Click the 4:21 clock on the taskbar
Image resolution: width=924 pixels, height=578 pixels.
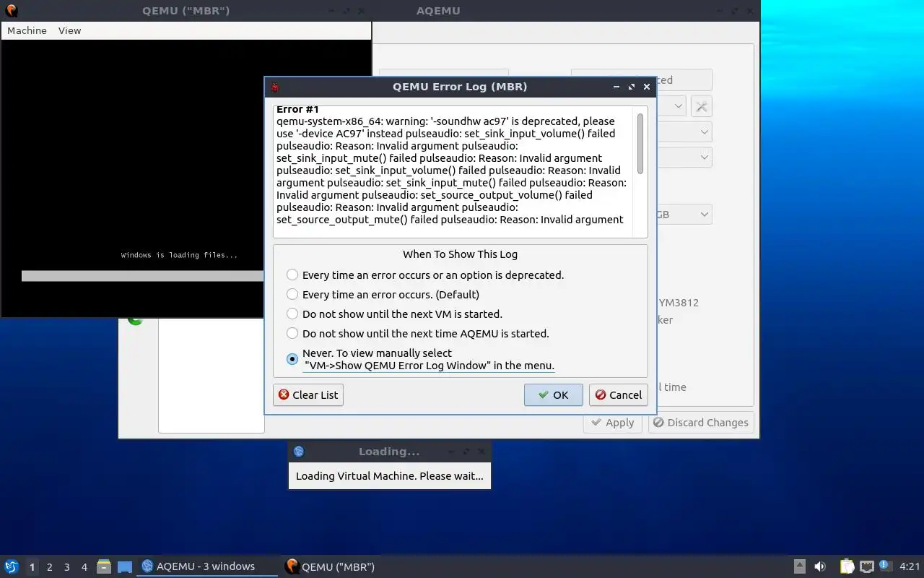click(910, 566)
